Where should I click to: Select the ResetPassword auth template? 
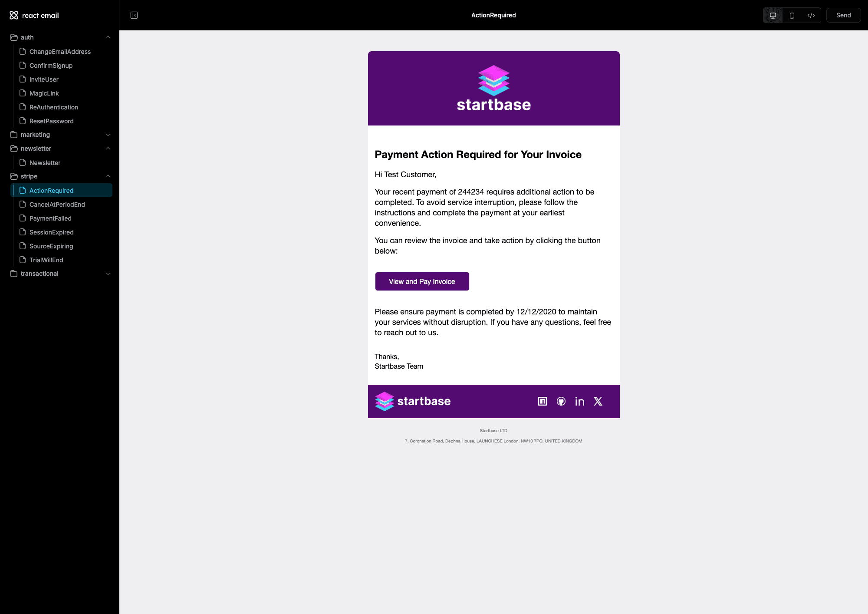(x=52, y=120)
